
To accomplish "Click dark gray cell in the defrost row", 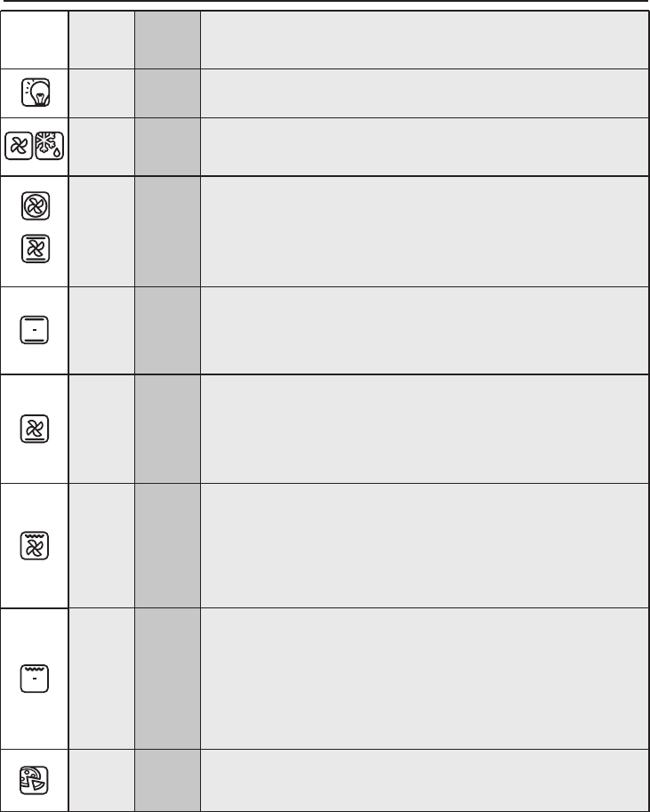I will (167, 147).
